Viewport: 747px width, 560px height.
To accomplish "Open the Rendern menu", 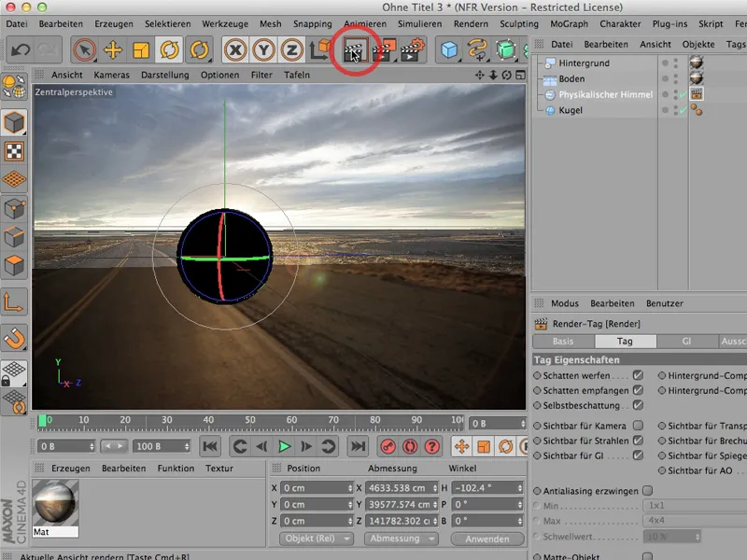I will 471,24.
